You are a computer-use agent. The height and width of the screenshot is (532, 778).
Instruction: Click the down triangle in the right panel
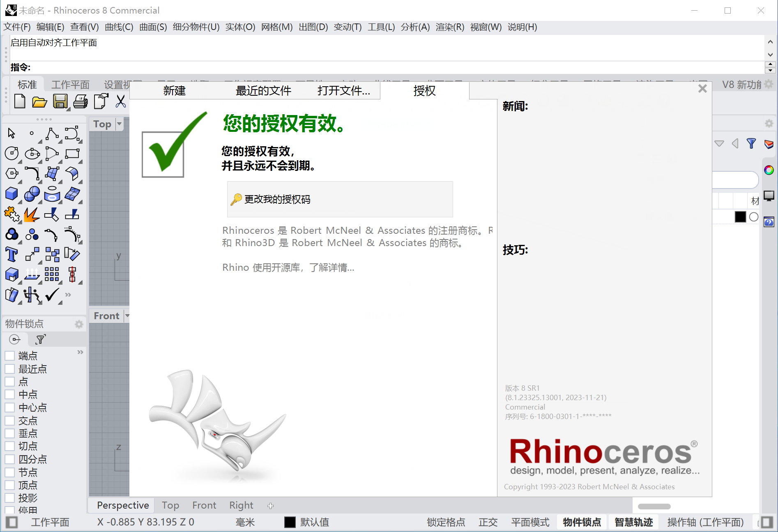coord(719,143)
